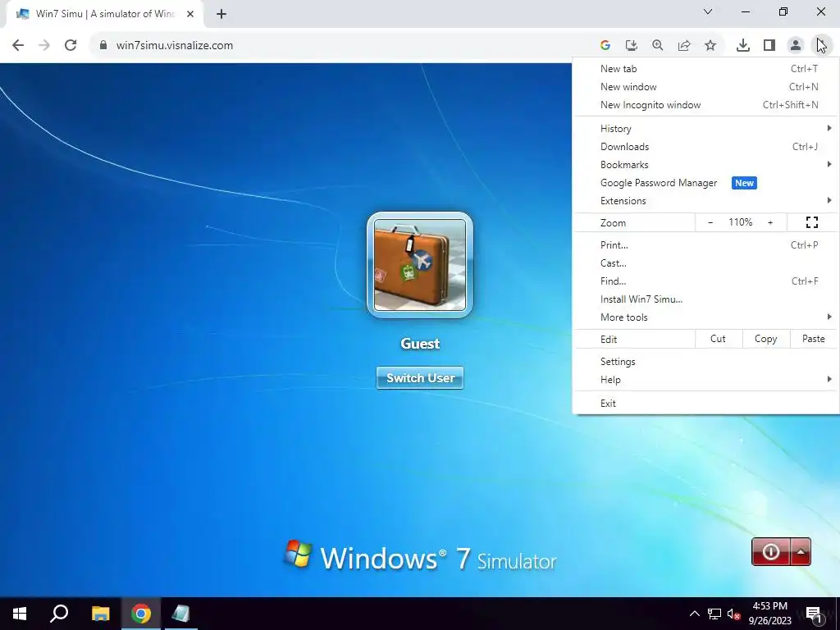
Task: Increase zoom with the plus button
Action: 770,222
